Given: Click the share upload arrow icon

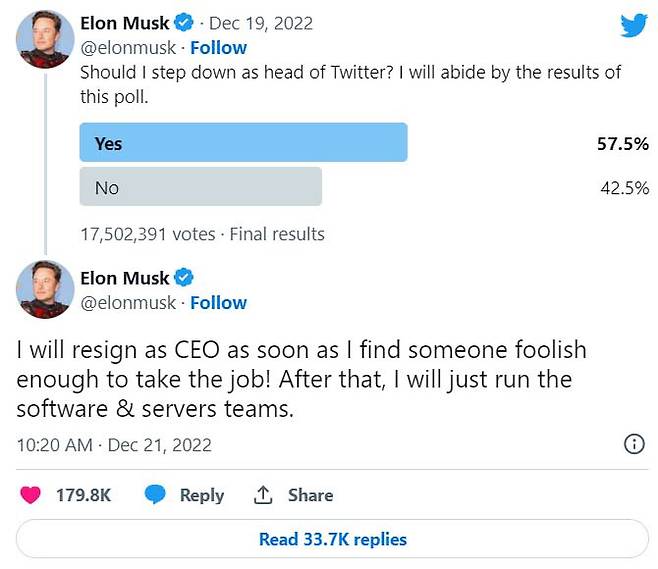Looking at the screenshot, I should 263,495.
